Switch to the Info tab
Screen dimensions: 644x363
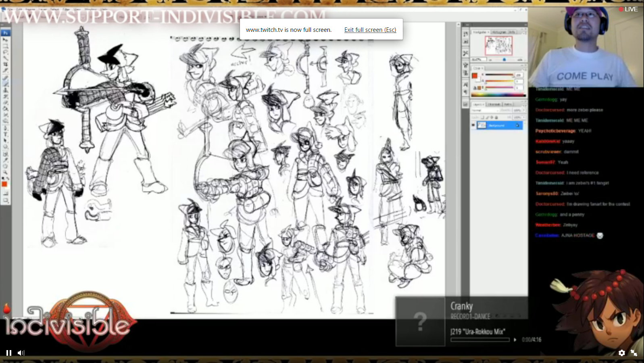(512, 32)
